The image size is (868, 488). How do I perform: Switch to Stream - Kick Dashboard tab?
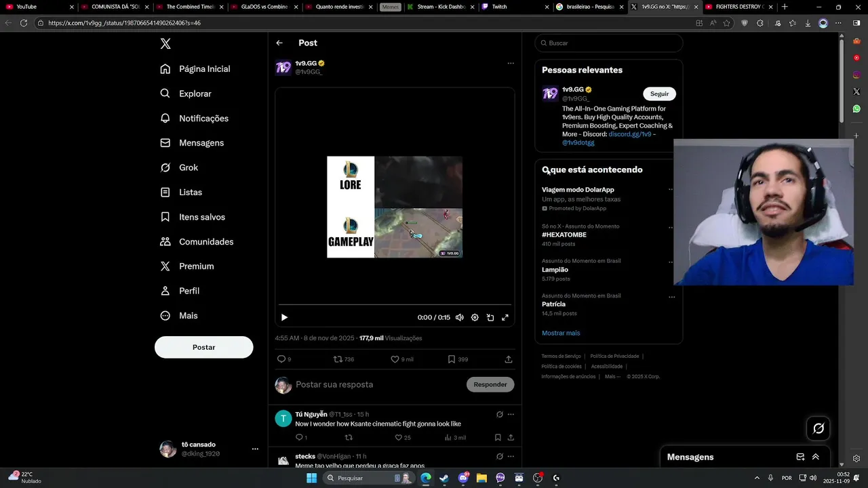tap(439, 7)
